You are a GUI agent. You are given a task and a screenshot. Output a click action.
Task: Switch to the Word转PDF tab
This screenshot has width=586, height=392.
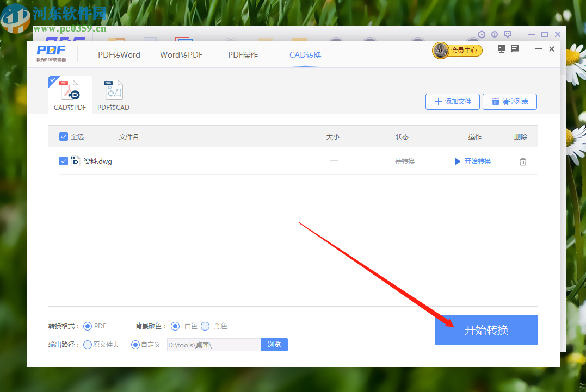click(181, 54)
